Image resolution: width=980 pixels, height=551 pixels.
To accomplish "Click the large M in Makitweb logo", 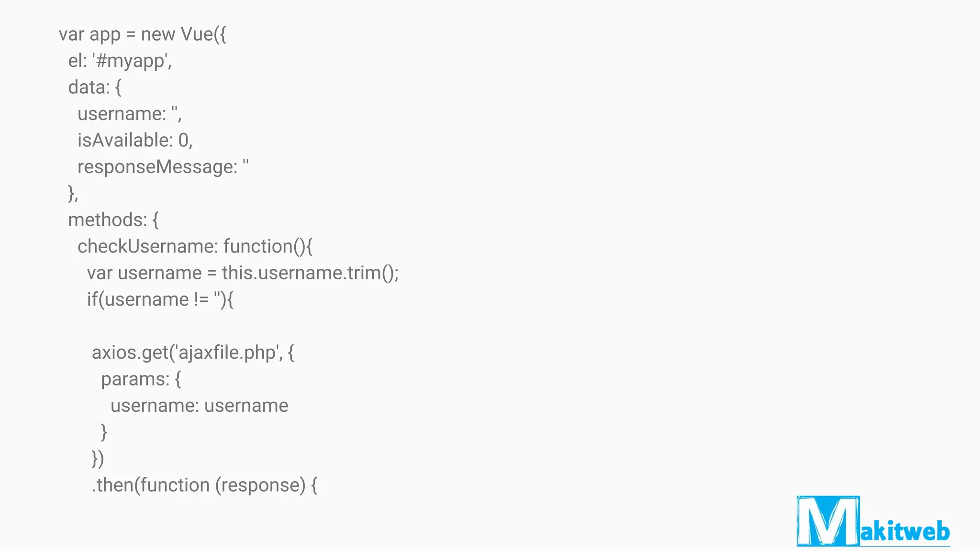I will click(x=828, y=521).
